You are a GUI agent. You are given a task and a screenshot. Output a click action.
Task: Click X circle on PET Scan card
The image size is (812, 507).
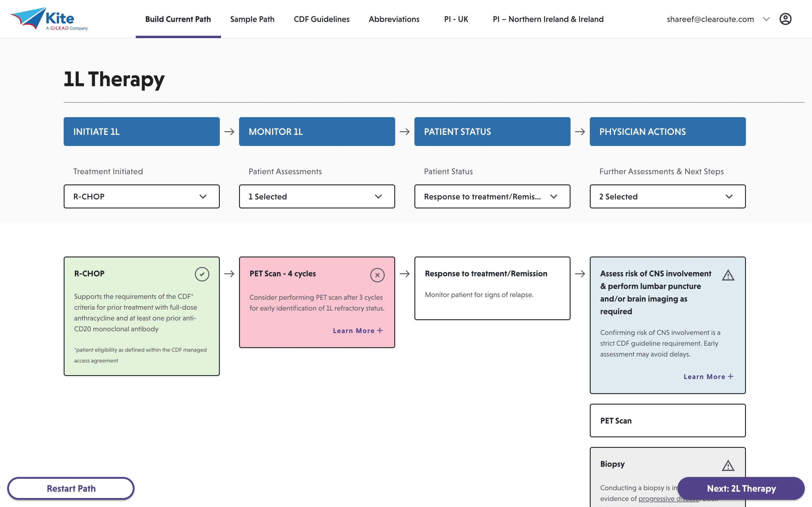pos(377,275)
